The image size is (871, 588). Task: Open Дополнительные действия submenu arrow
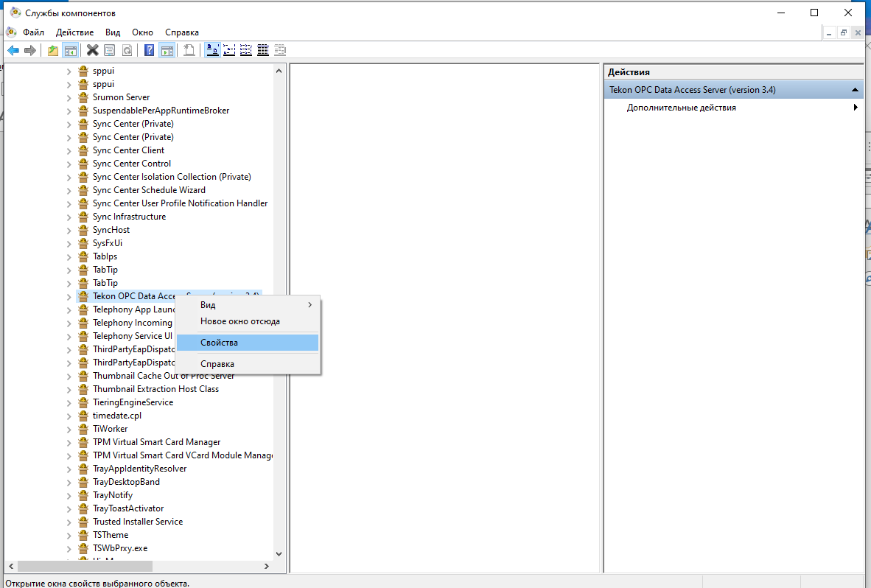(856, 108)
